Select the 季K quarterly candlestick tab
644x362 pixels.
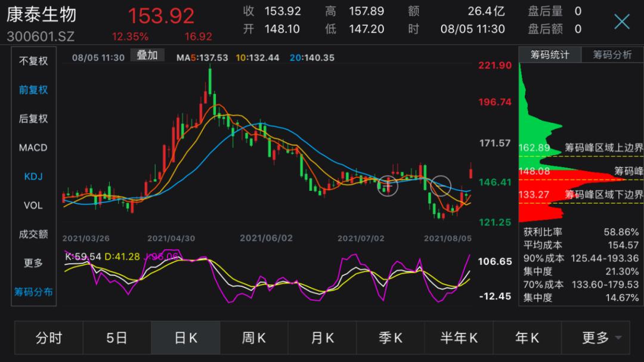(x=390, y=338)
